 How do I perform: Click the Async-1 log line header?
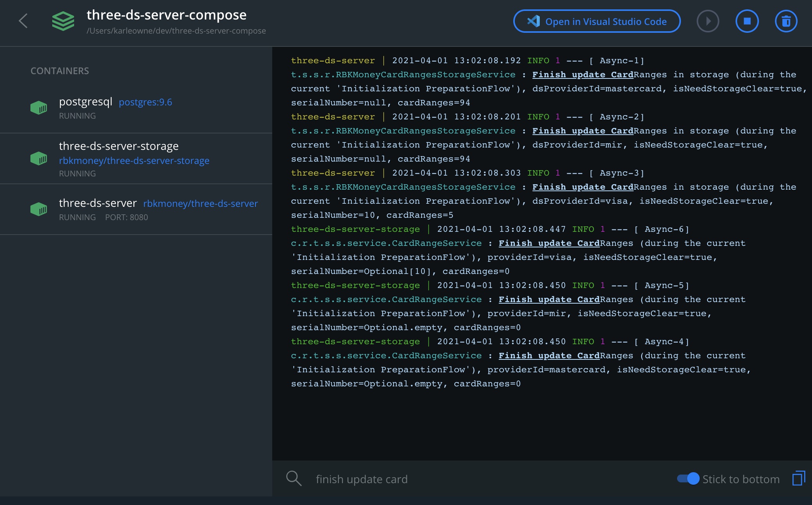[x=468, y=60]
